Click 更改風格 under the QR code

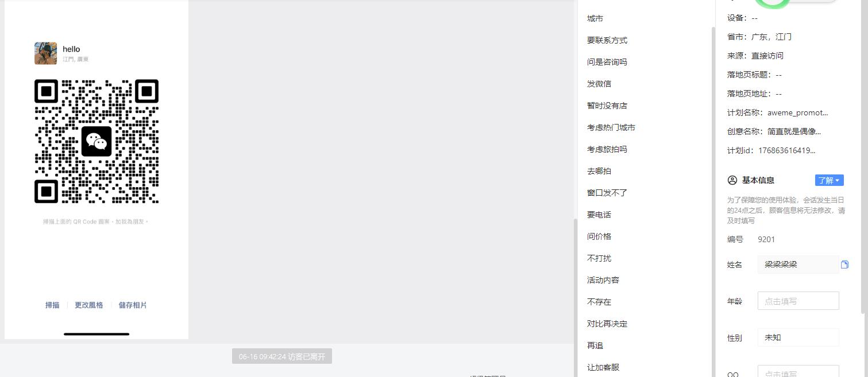[89, 305]
